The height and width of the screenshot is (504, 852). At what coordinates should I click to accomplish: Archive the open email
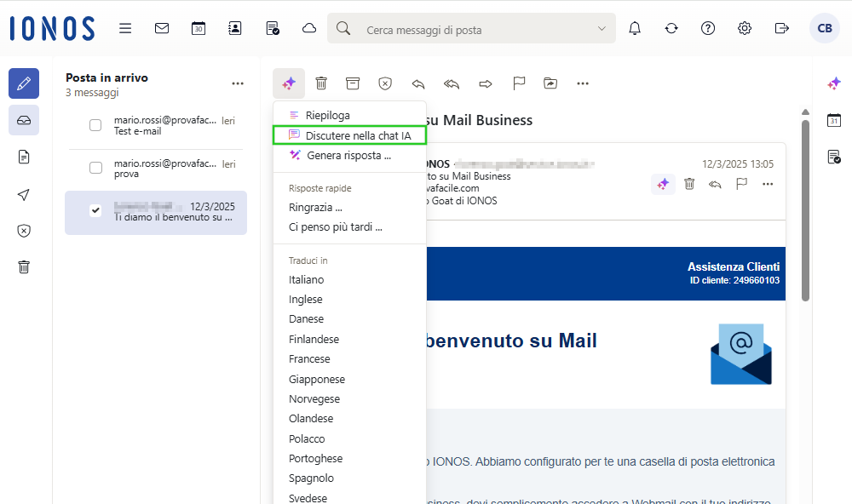(353, 83)
